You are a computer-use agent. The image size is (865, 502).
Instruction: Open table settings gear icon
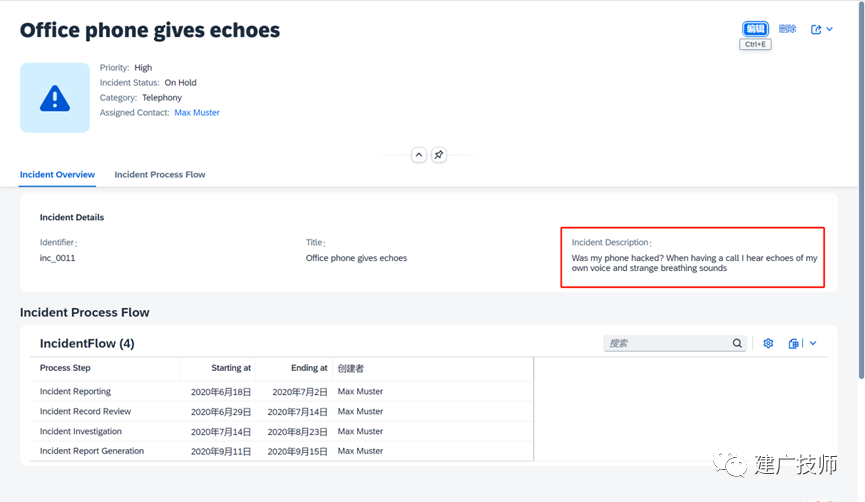tap(768, 343)
